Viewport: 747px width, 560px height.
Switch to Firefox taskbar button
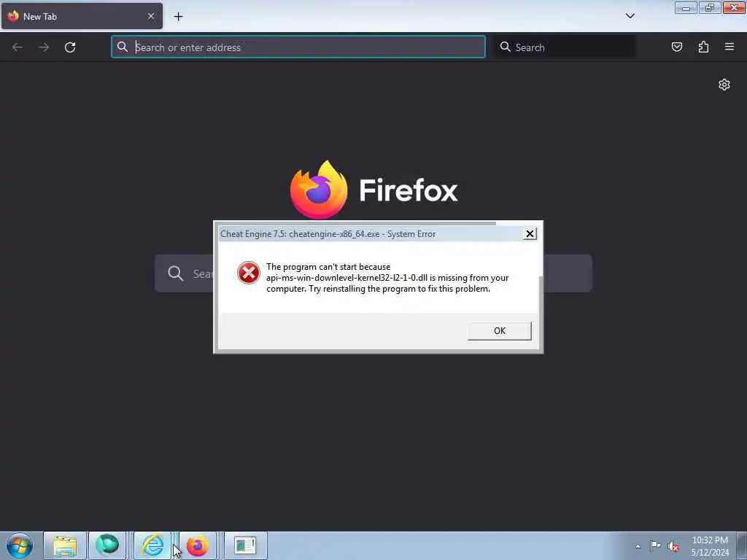198,545
